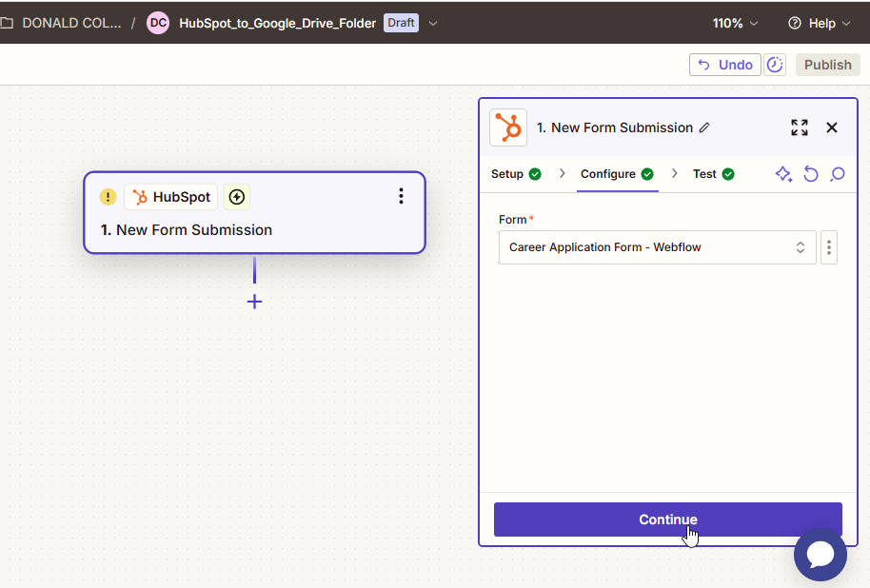
Task: Click the AI sparkle icon in the panel
Action: [783, 174]
